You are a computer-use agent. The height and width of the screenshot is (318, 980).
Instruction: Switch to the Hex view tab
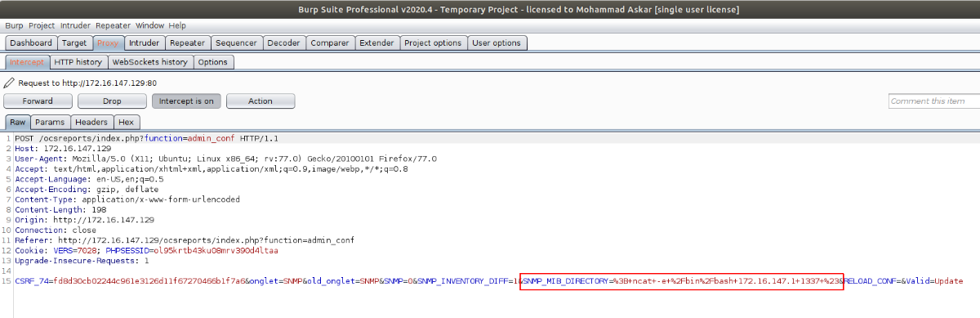pos(126,122)
